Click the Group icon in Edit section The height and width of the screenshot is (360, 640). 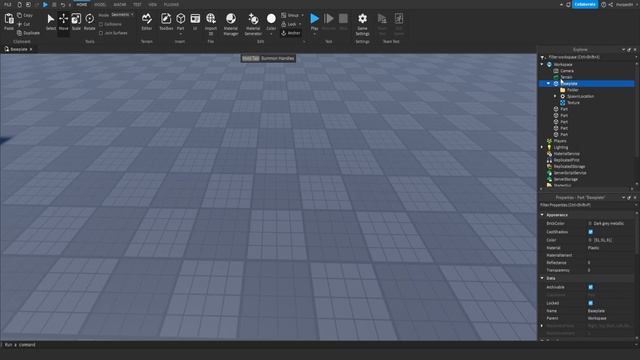284,15
